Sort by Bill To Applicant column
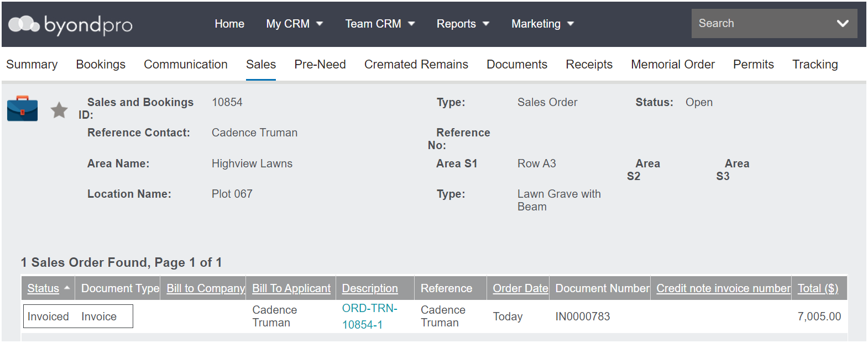Image resolution: width=868 pixels, height=343 pixels. coord(291,288)
